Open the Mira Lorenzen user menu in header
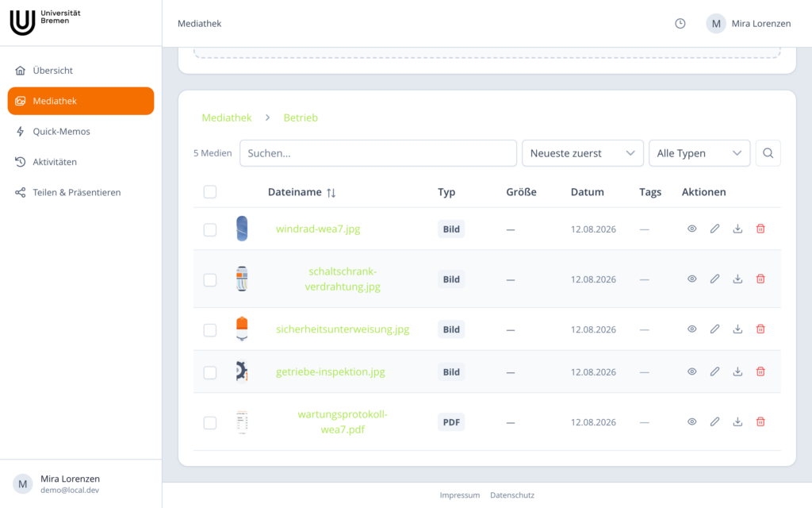 click(749, 23)
